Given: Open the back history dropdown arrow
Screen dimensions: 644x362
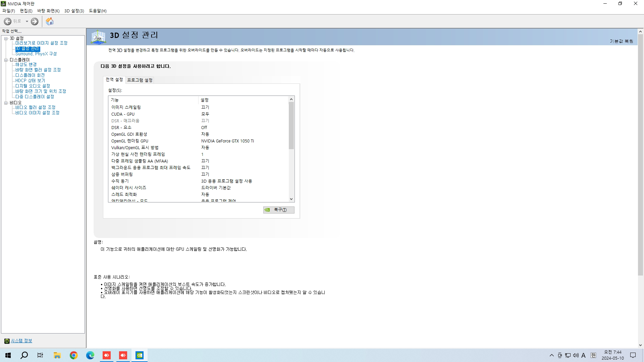Looking at the screenshot, I should tap(27, 21).
